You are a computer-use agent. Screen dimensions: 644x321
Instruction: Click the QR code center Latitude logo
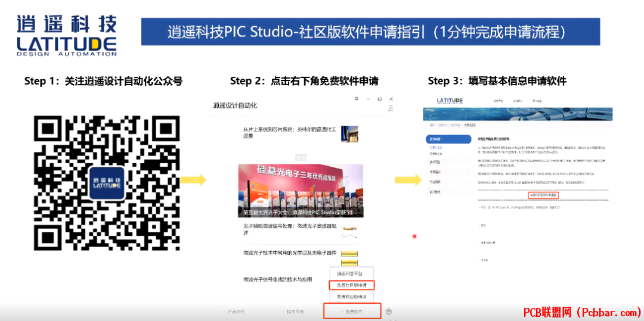click(x=107, y=183)
